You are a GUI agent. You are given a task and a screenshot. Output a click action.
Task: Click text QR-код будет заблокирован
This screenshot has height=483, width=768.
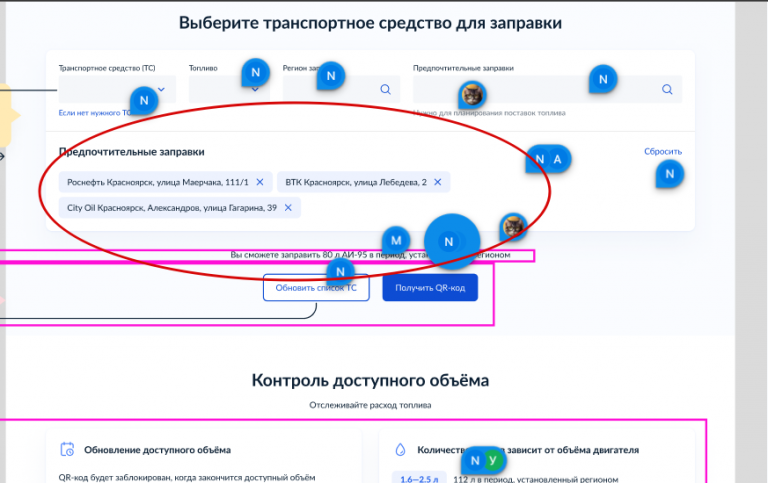coord(187,477)
